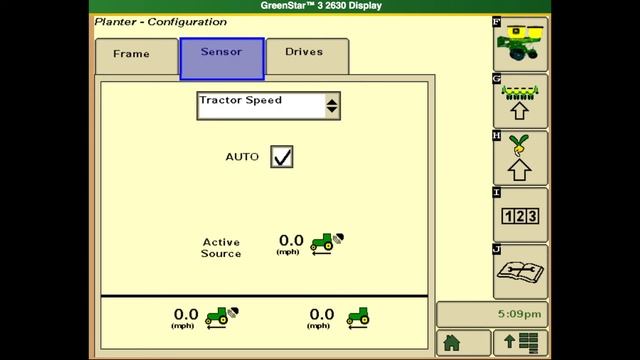This screenshot has height=360, width=640.
Task: Click radar speed 0.0 mph reading
Action: coord(185,318)
